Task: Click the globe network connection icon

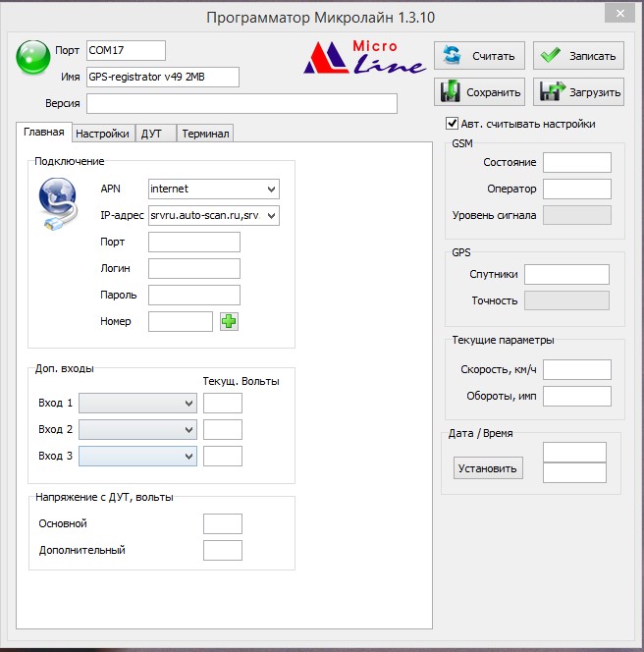Action: [57, 203]
